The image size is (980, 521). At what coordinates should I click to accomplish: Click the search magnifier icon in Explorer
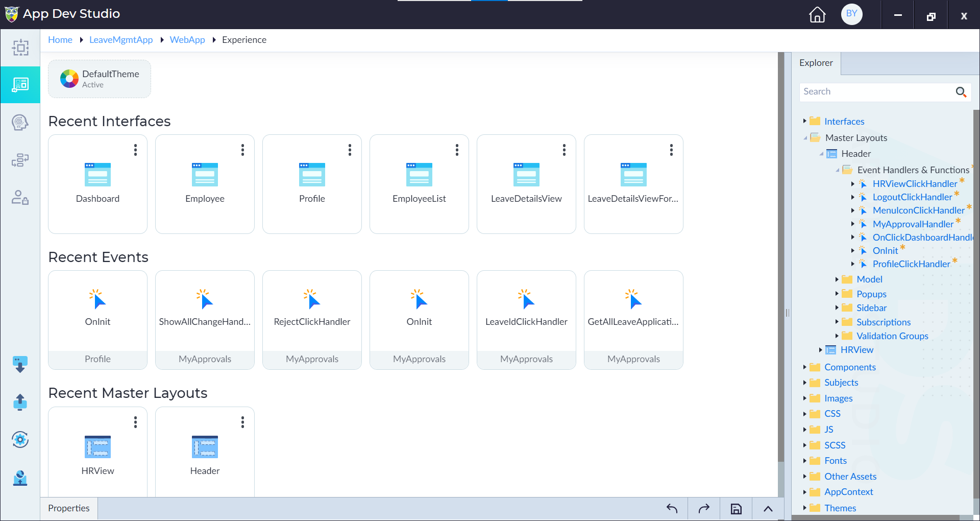point(961,92)
